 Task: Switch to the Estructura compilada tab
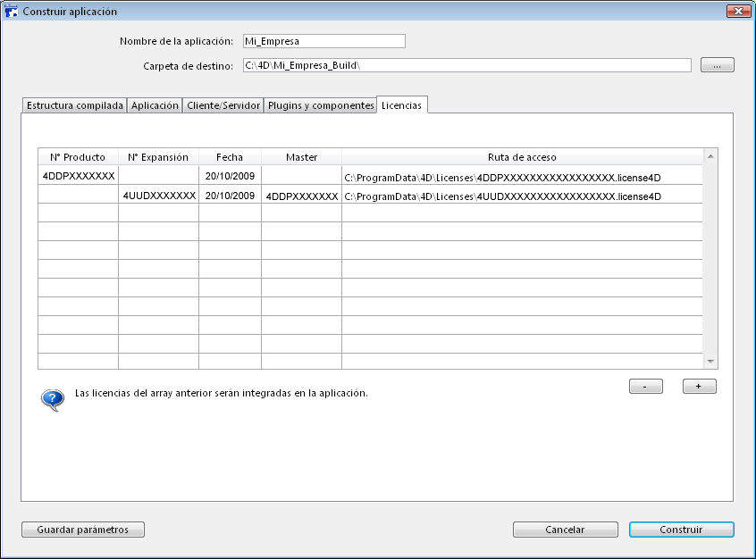click(x=74, y=105)
